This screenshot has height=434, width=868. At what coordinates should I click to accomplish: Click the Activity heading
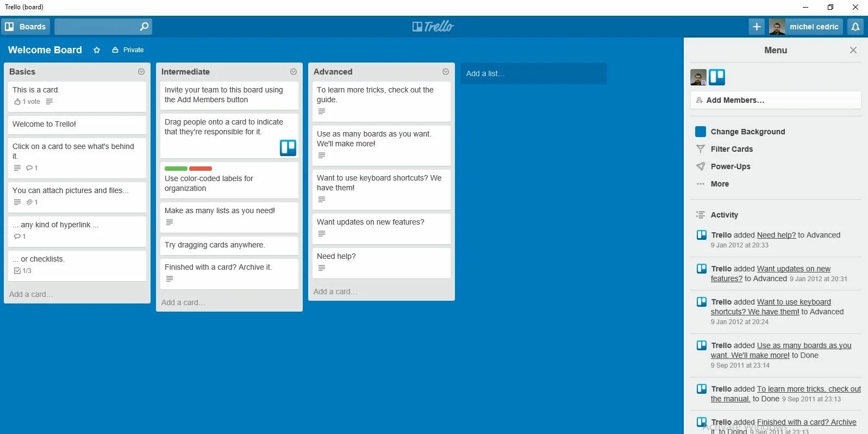725,215
